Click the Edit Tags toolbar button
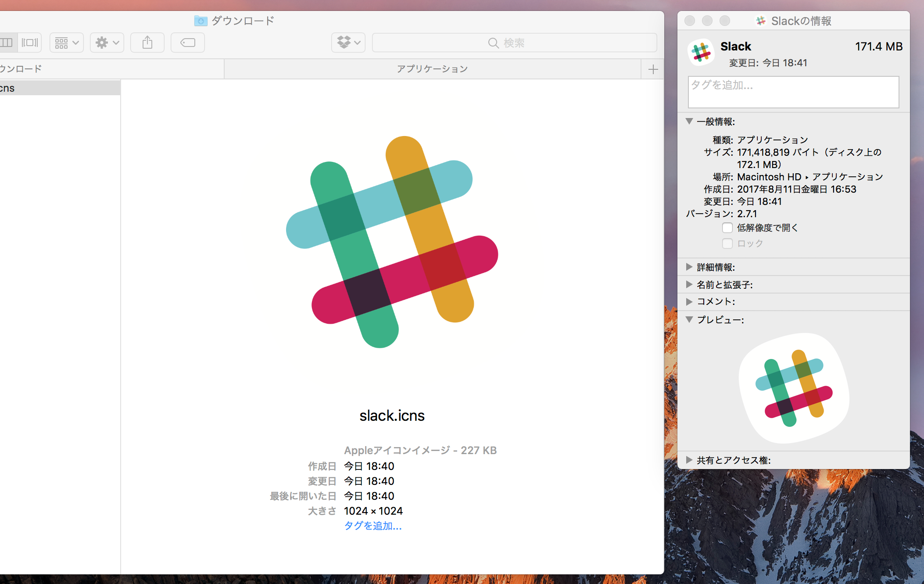924x584 pixels. coord(188,43)
